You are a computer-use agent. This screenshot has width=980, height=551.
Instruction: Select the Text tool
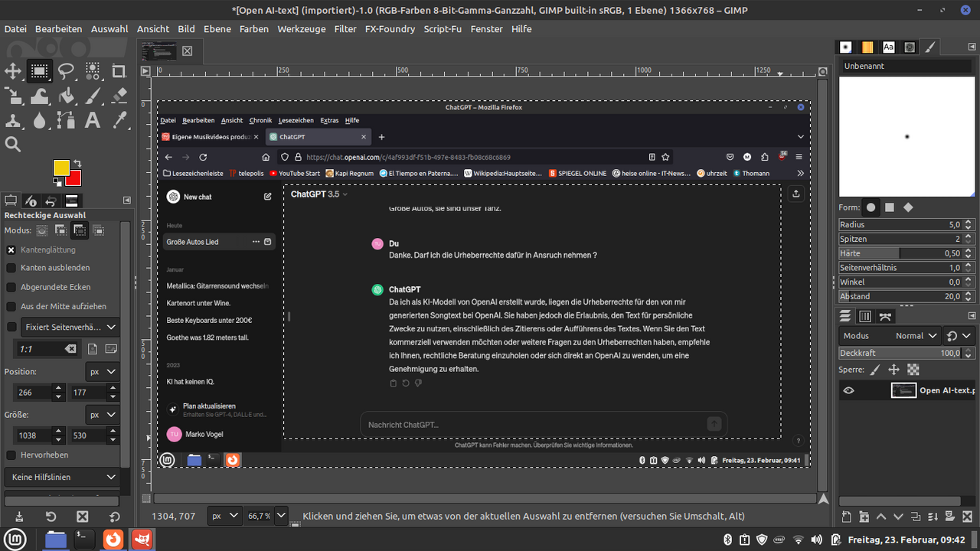pos(93,120)
